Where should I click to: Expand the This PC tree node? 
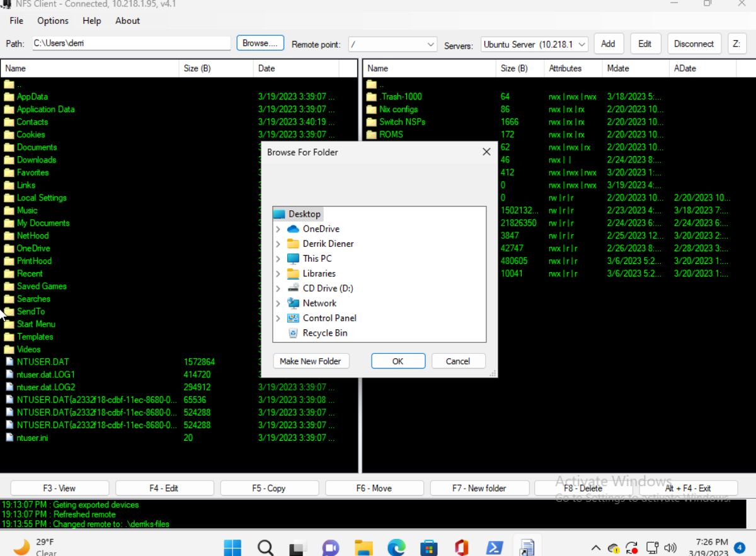(x=278, y=259)
